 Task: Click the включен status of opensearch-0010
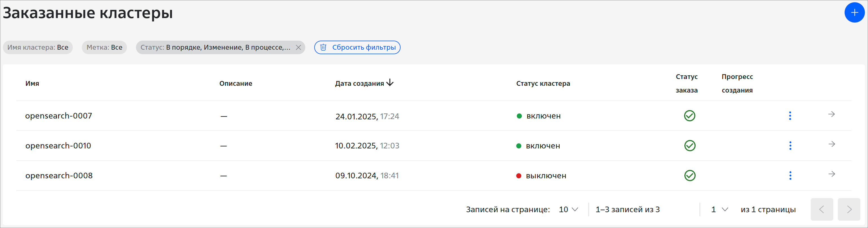point(543,146)
